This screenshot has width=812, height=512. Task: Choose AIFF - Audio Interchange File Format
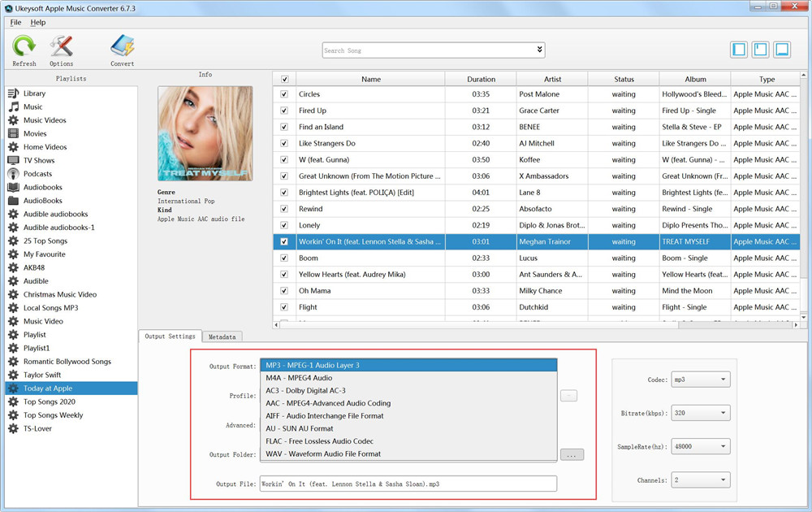pos(408,415)
